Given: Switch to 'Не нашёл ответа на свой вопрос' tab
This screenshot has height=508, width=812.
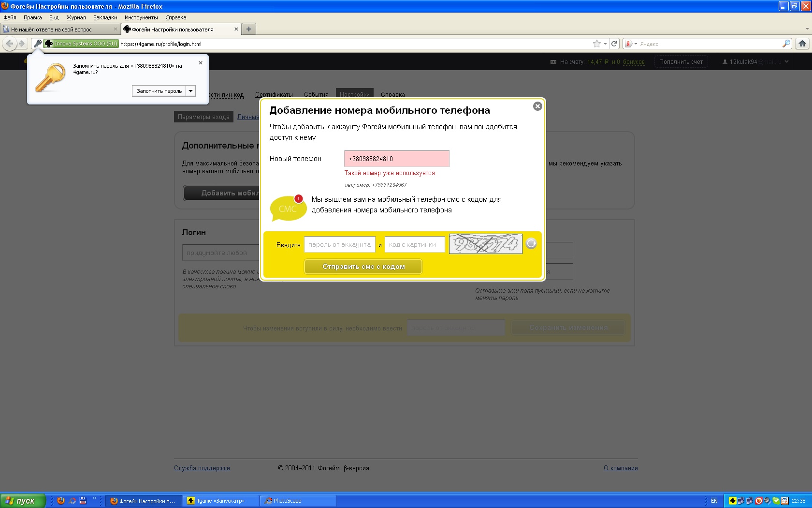Looking at the screenshot, I should click(x=60, y=29).
